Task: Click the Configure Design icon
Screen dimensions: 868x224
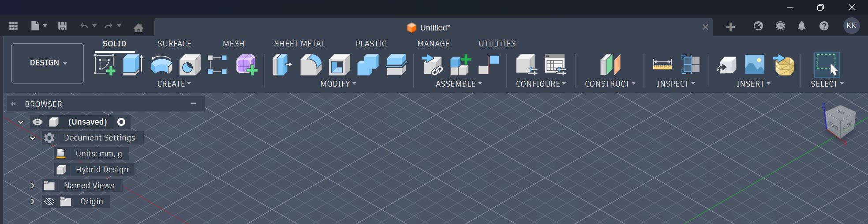Action: coord(527,65)
